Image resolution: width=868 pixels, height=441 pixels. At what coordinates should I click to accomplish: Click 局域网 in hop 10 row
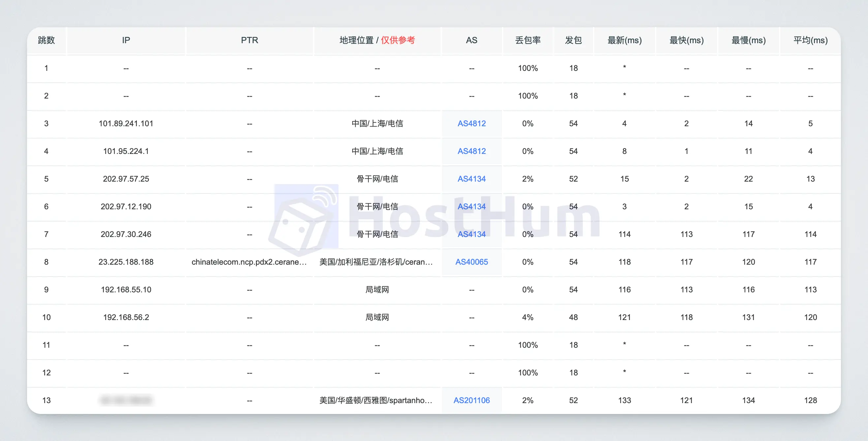point(377,317)
